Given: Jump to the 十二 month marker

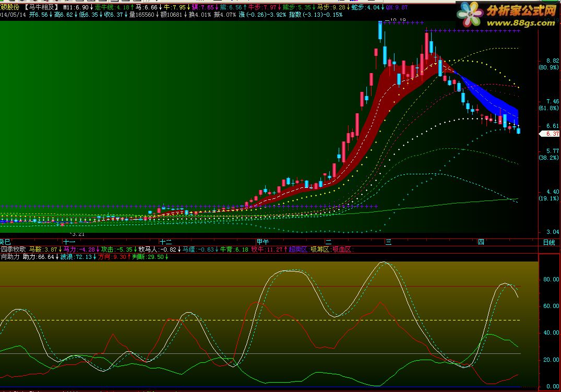Looking at the screenshot, I should 165,242.
